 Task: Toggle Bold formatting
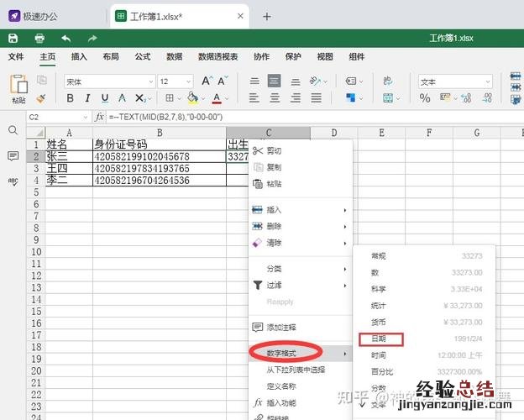point(69,98)
